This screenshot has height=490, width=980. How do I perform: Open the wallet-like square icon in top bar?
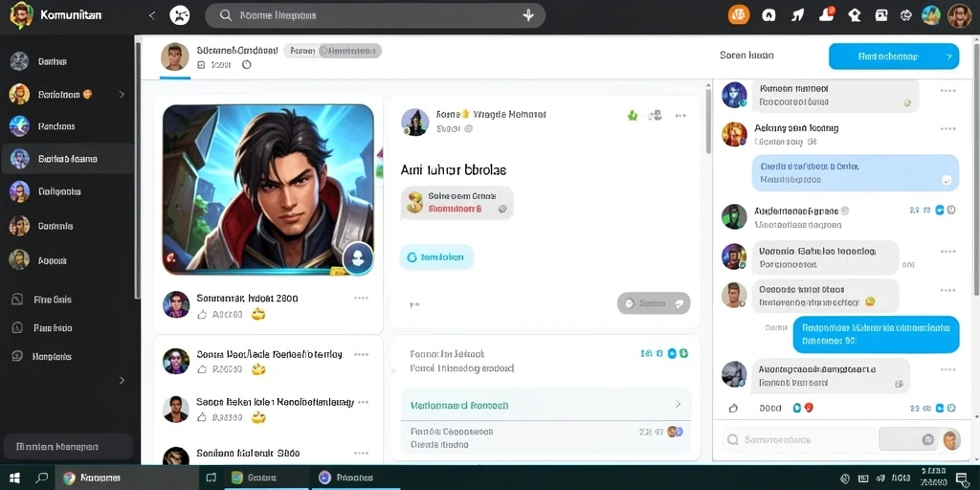pos(881,15)
